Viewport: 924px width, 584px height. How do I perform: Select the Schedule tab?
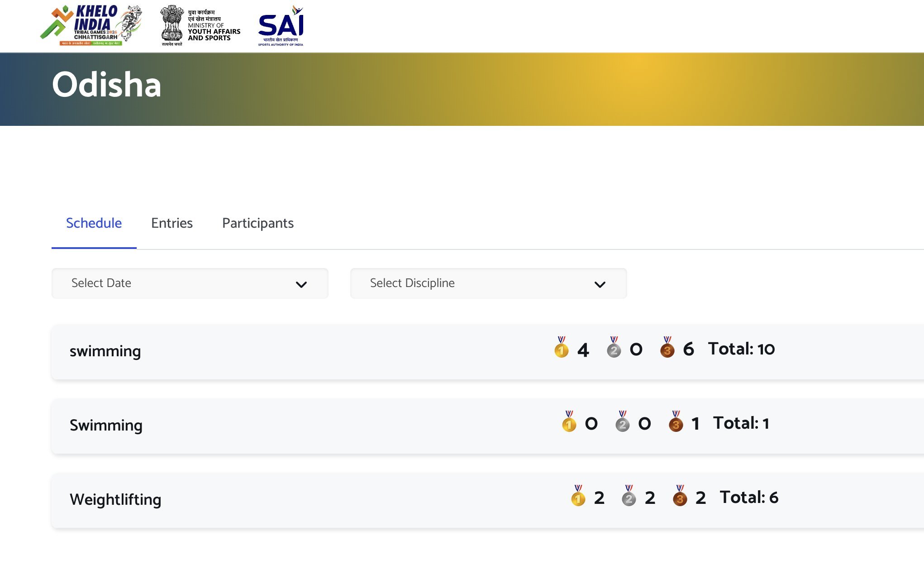click(x=94, y=223)
